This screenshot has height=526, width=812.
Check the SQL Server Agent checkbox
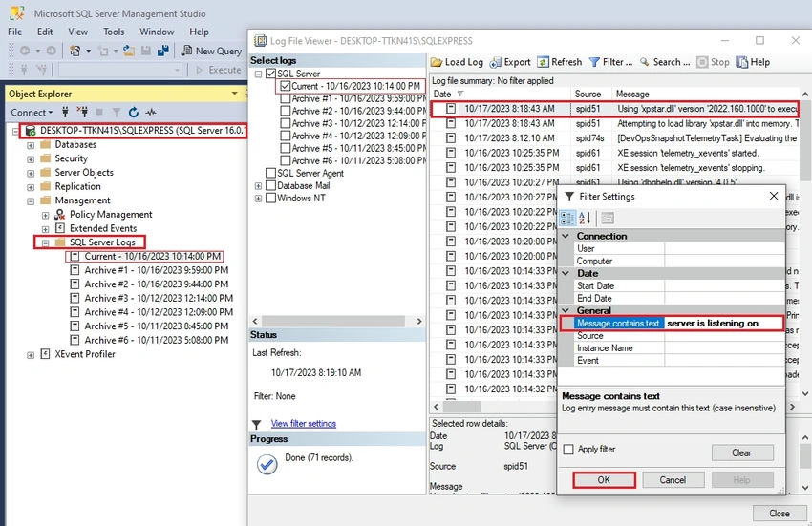pos(271,173)
